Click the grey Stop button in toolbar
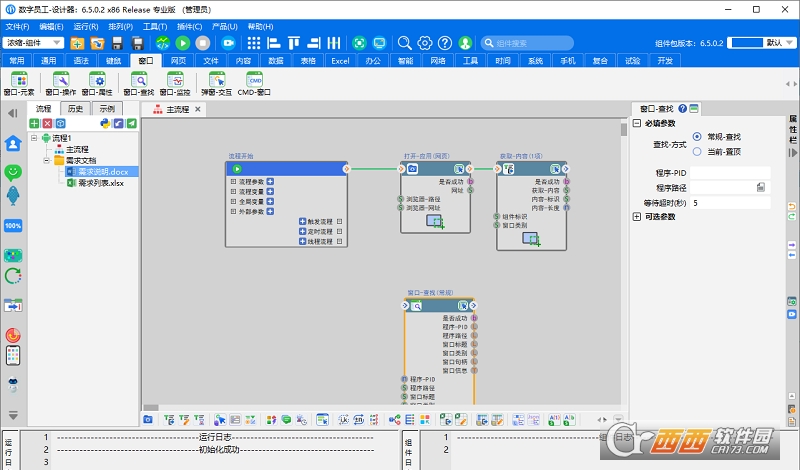 click(x=203, y=43)
